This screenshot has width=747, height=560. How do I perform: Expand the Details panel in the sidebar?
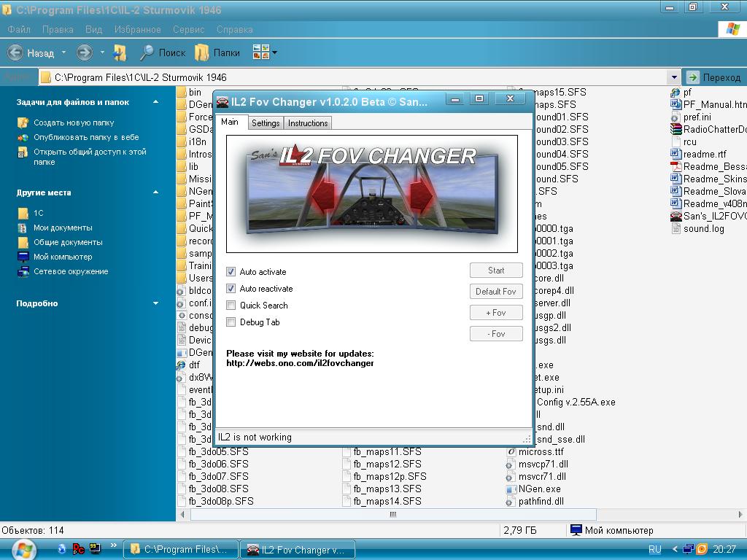(156, 303)
